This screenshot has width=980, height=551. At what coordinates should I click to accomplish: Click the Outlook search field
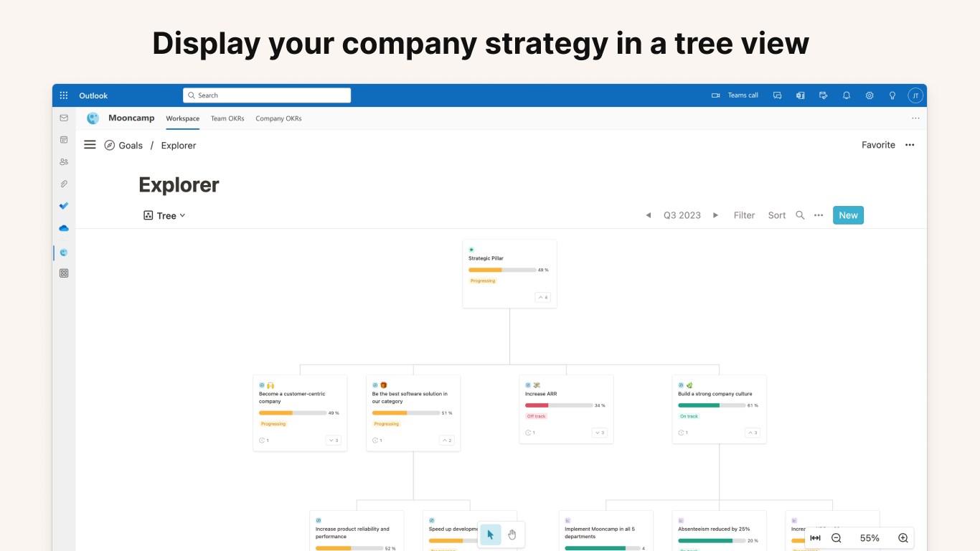[x=267, y=95]
